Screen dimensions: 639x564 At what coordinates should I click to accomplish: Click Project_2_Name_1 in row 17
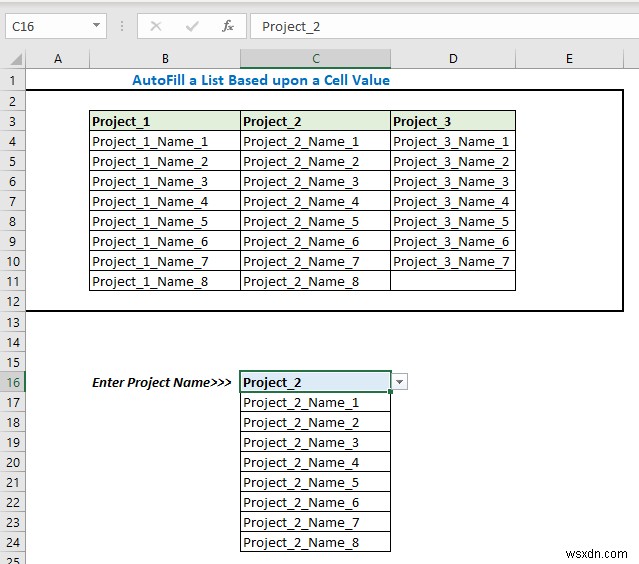tap(315, 403)
